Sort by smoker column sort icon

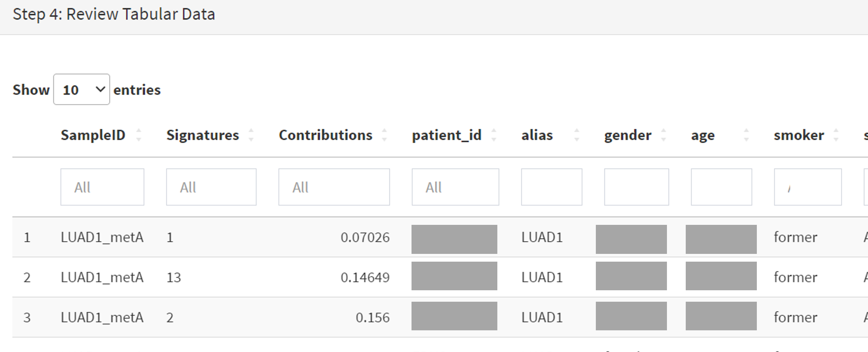(x=836, y=135)
